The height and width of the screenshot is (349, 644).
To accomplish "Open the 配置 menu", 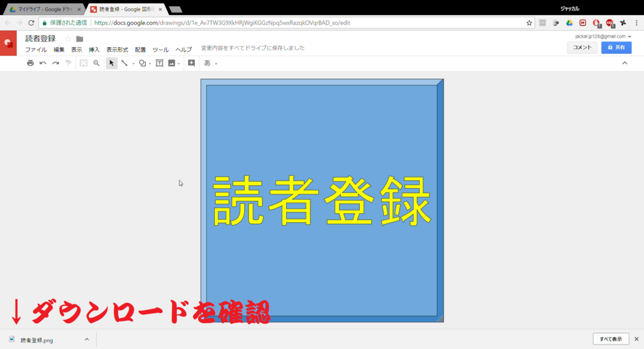I will (140, 50).
